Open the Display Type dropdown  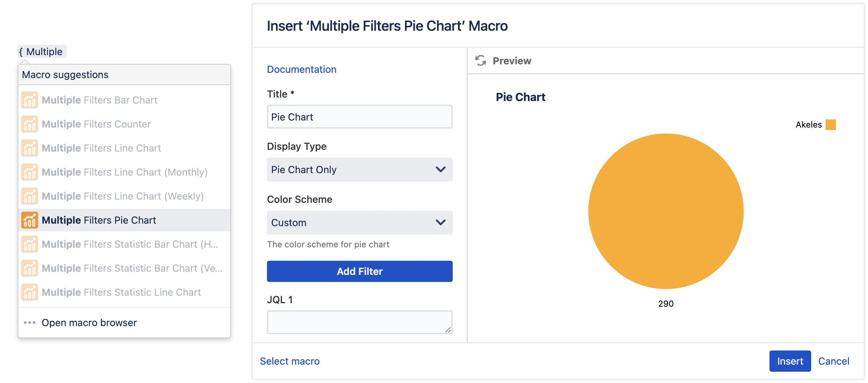click(x=359, y=170)
